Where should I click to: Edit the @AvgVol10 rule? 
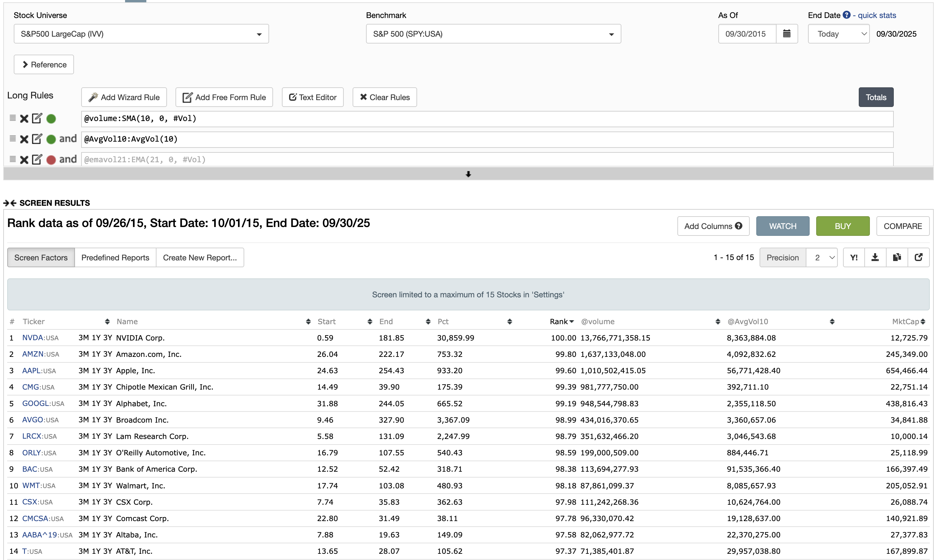[37, 139]
